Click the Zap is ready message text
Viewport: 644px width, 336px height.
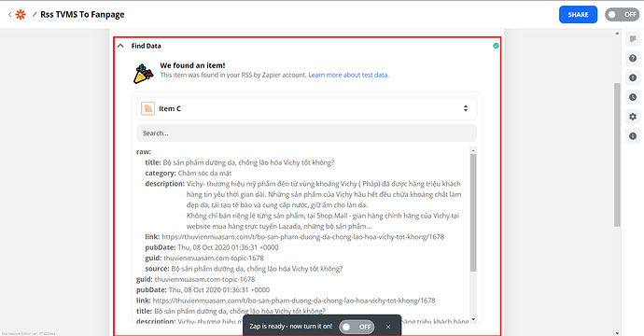tap(291, 326)
